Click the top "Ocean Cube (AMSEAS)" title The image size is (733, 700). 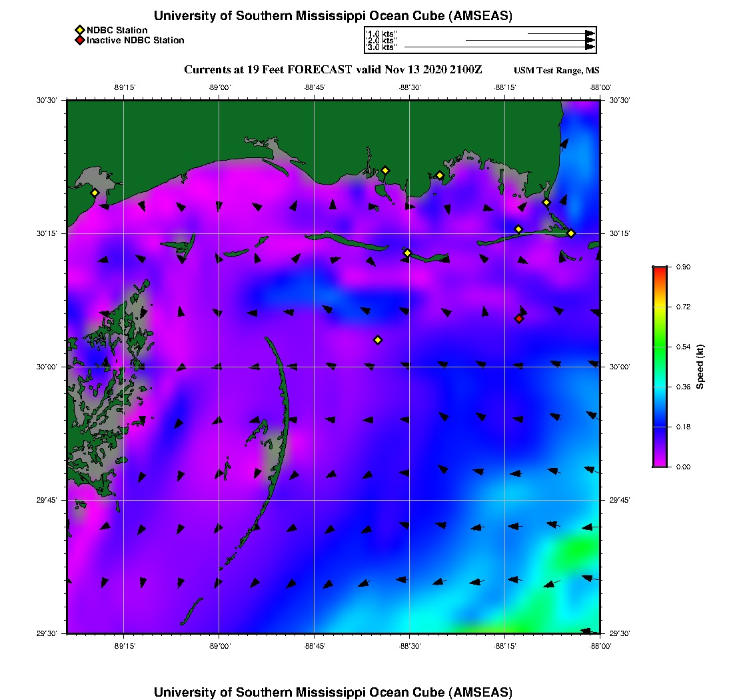click(333, 16)
